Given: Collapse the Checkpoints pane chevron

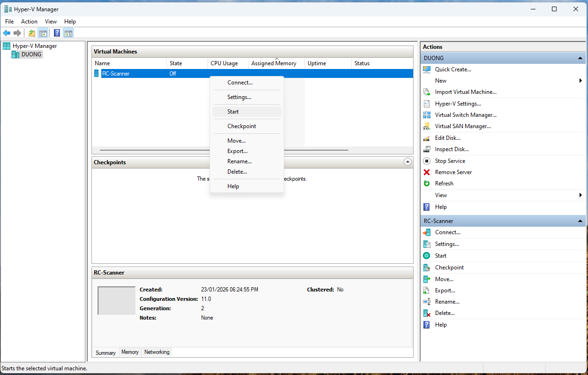Looking at the screenshot, I should (x=407, y=162).
